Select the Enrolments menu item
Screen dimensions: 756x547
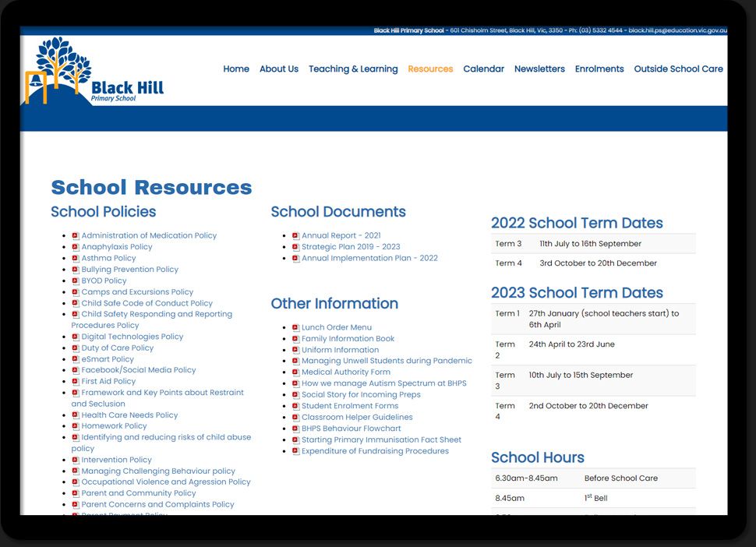[599, 69]
